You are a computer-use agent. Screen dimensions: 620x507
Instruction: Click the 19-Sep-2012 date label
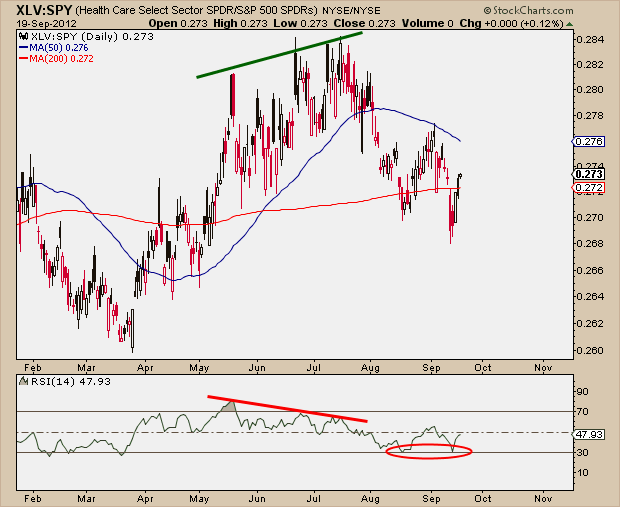pyautogui.click(x=47, y=24)
